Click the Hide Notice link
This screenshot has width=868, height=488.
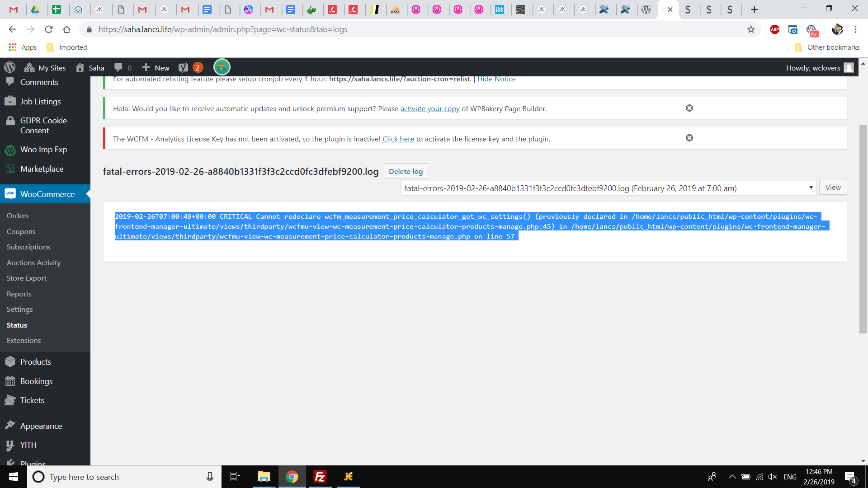496,79
